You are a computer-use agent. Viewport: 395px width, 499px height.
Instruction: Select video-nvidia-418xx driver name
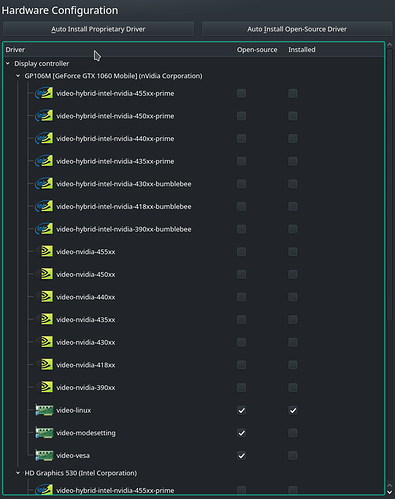pos(86,365)
